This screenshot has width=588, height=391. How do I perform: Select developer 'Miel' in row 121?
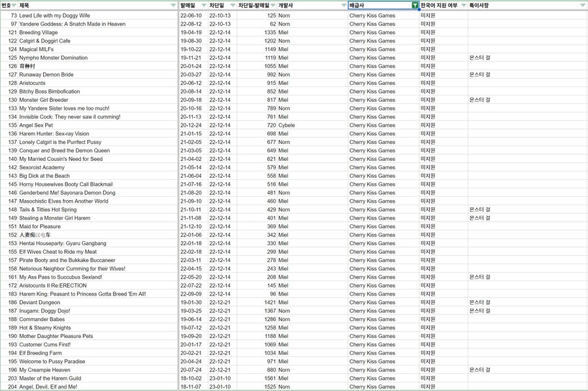click(x=283, y=32)
